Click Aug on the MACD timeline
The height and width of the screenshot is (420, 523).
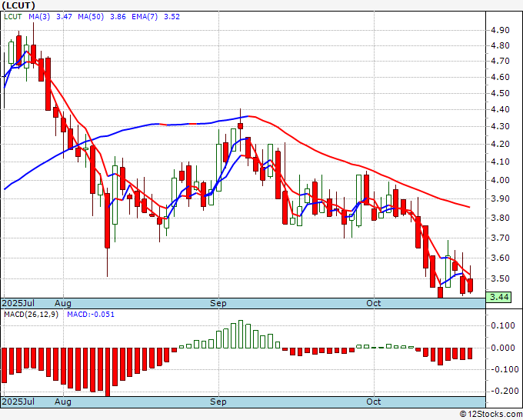pos(63,402)
